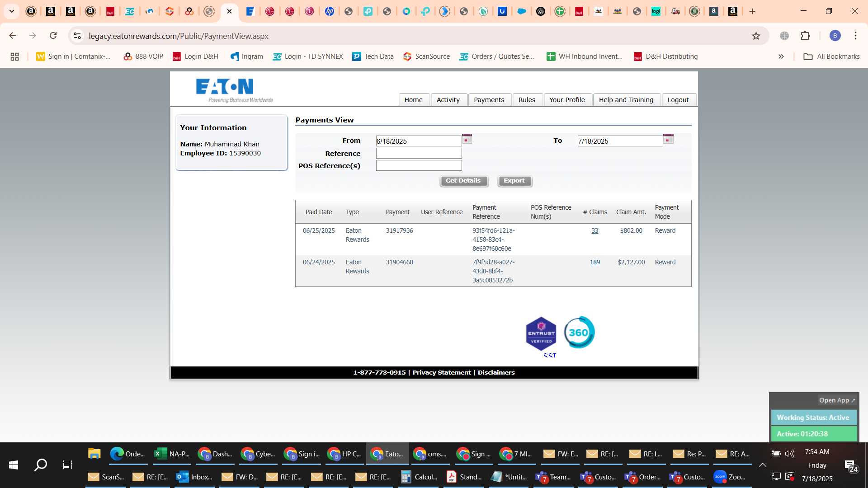868x488 pixels.
Task: Open Your Profile tab
Action: pos(567,100)
